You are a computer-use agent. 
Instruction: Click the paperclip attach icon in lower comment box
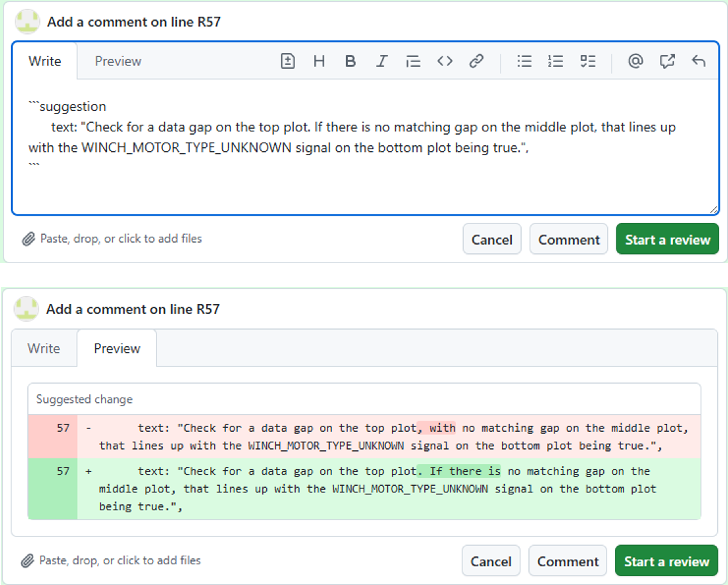click(x=28, y=561)
